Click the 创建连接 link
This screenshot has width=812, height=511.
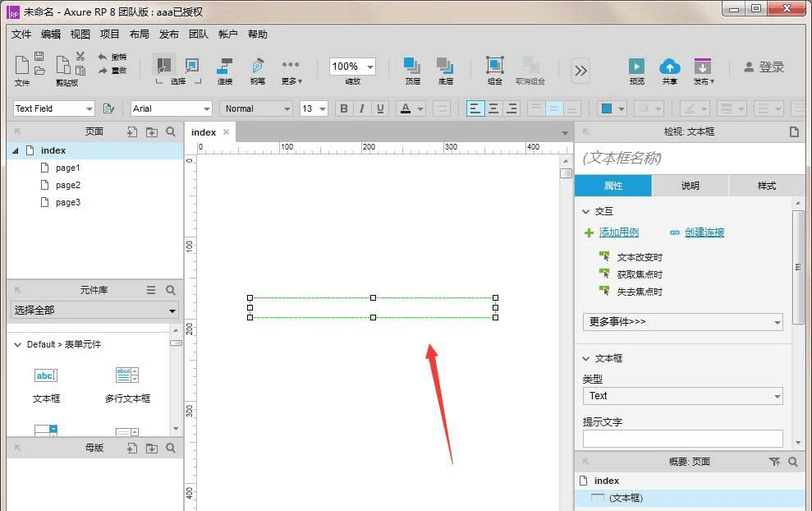(x=704, y=232)
